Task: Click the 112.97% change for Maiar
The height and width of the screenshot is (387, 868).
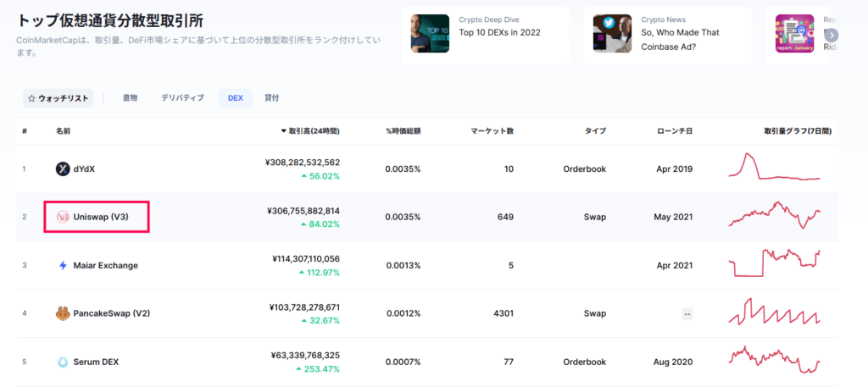Action: pos(319,273)
